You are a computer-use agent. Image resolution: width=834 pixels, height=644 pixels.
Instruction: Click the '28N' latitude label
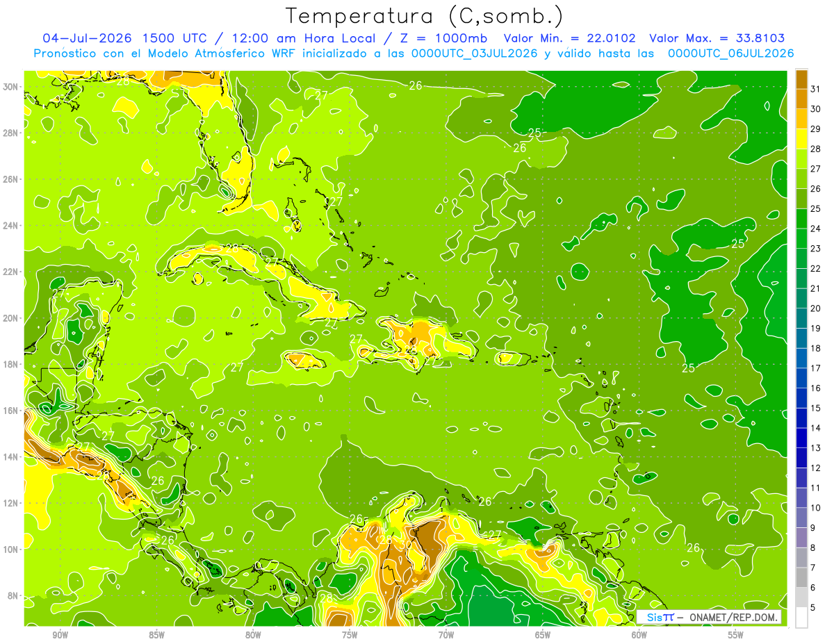[11, 133]
